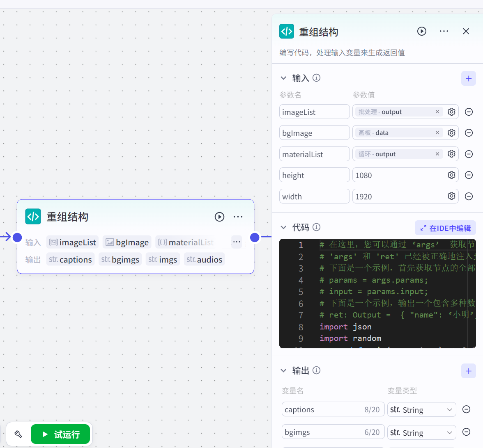Add a new output variable
483x448 pixels.
469,371
